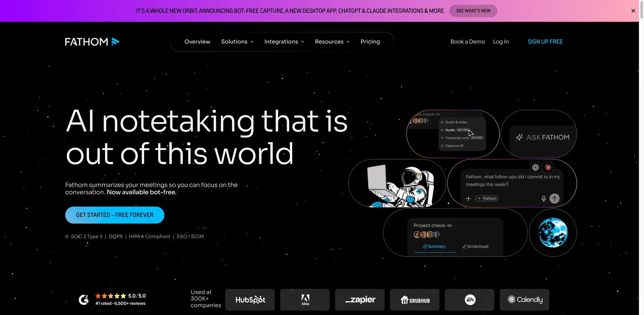
Task: Close the announcement banner with the X
Action: click(x=633, y=11)
